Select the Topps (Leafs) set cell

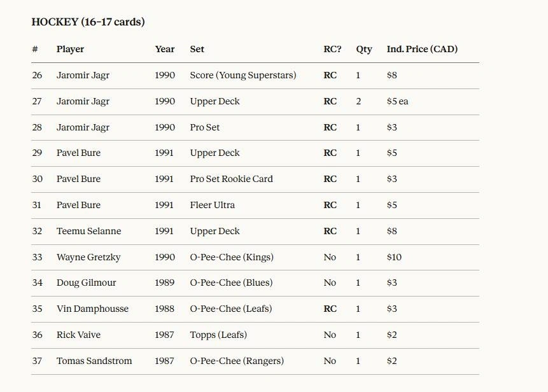218,335
